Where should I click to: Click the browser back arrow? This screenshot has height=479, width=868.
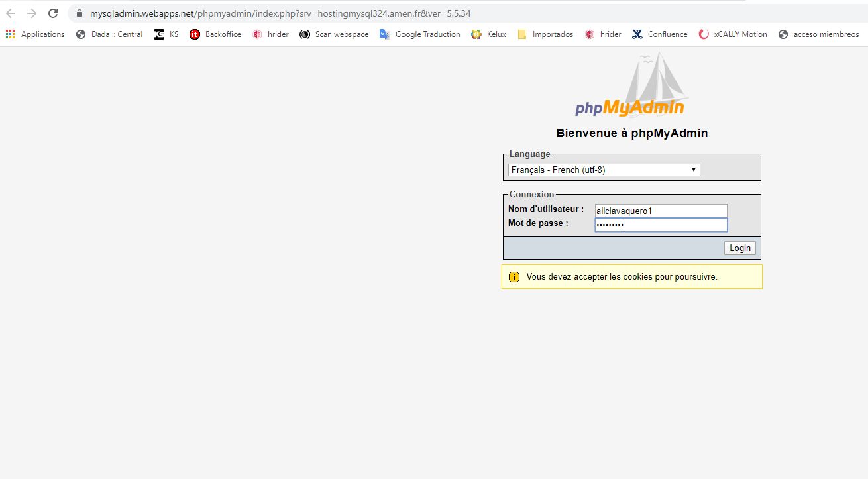pyautogui.click(x=11, y=13)
